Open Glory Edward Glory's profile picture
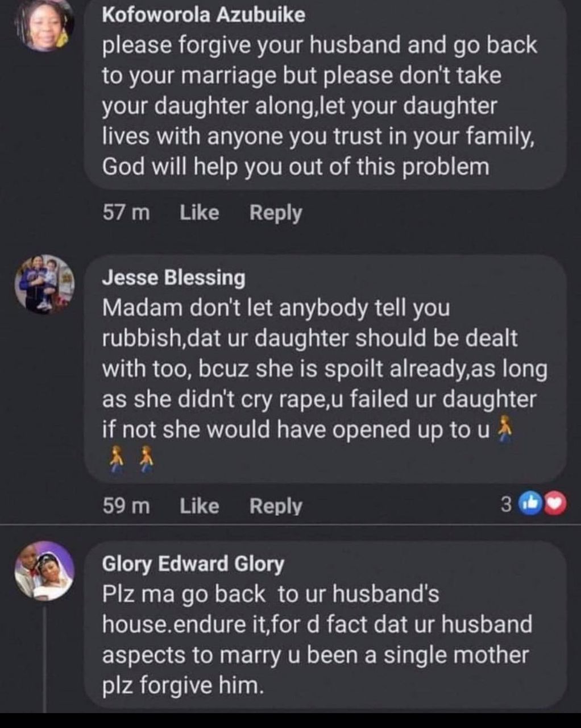Screen dimensions: 581x728 pos(45,570)
